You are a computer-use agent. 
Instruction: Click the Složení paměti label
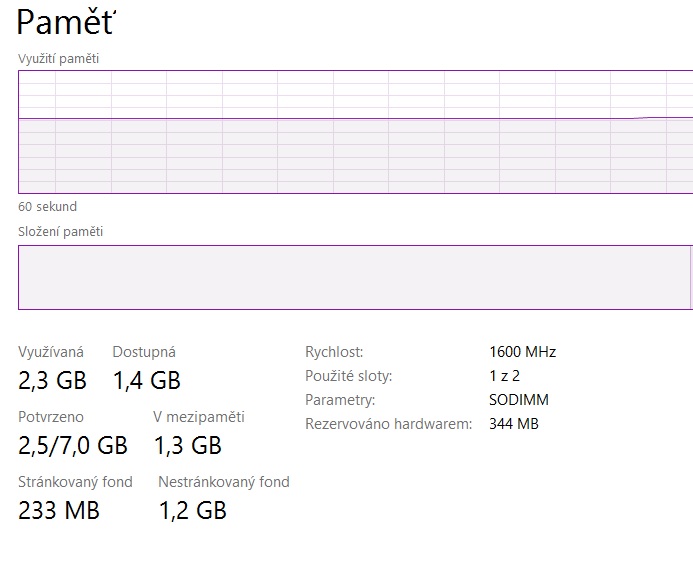(x=60, y=232)
